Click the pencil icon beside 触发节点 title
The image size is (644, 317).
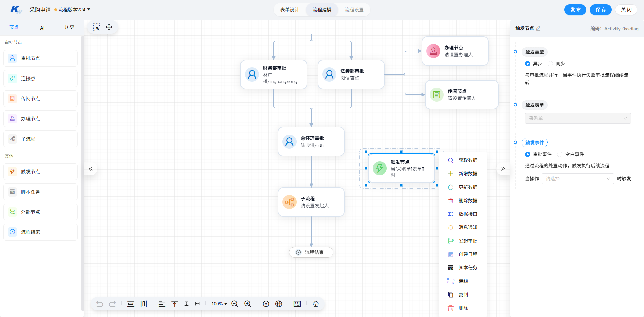pyautogui.click(x=538, y=28)
